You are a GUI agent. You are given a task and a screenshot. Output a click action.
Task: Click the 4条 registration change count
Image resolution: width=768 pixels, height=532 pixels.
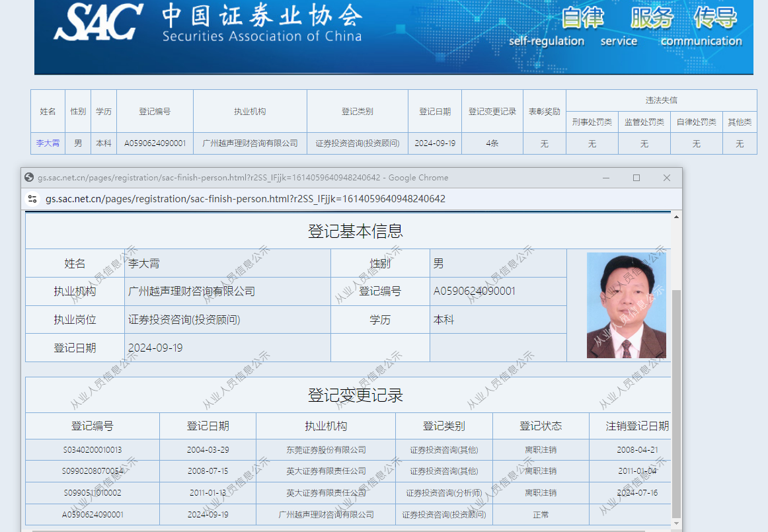(x=492, y=143)
